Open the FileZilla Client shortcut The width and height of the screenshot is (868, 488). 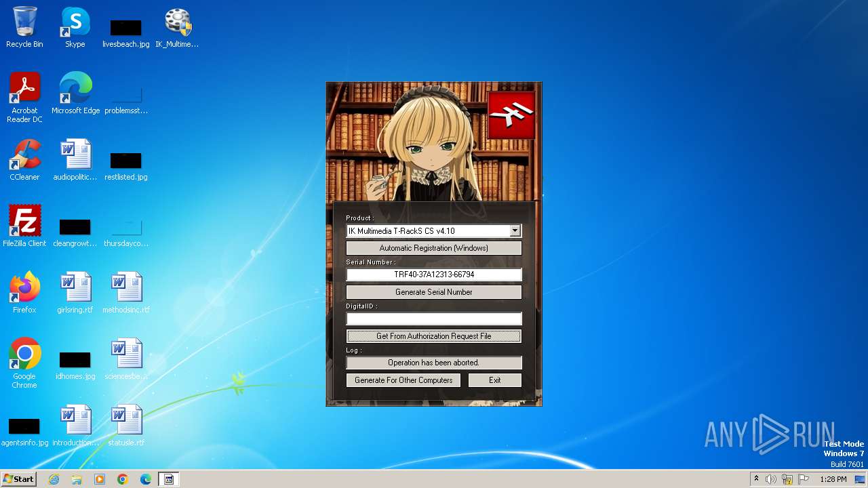(x=24, y=227)
